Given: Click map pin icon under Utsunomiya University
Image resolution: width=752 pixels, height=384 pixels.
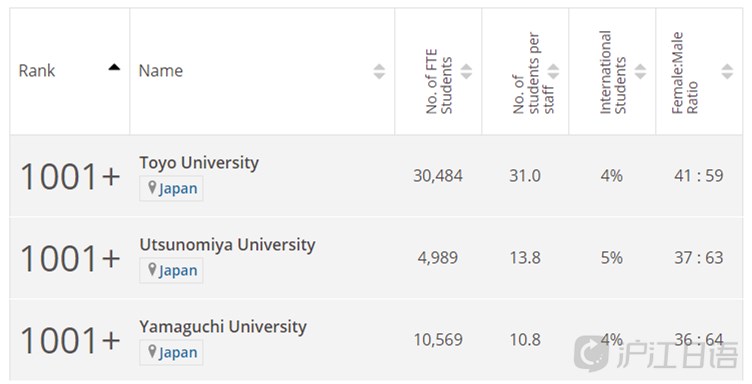Looking at the screenshot, I should 152,269.
